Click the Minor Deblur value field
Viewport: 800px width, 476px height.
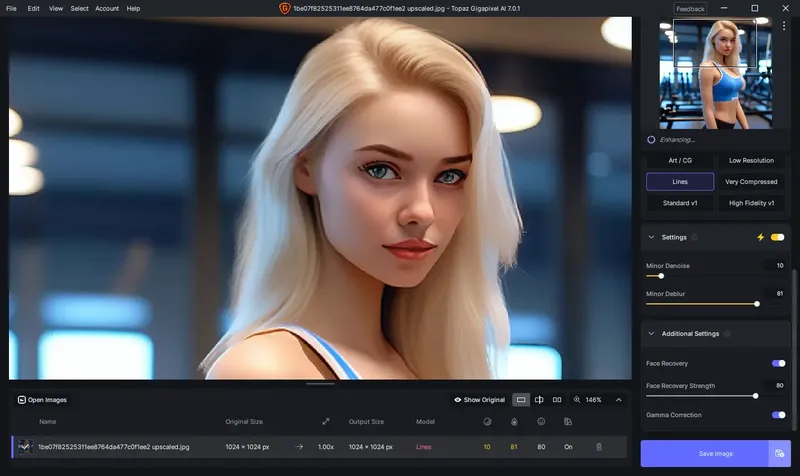[774, 293]
